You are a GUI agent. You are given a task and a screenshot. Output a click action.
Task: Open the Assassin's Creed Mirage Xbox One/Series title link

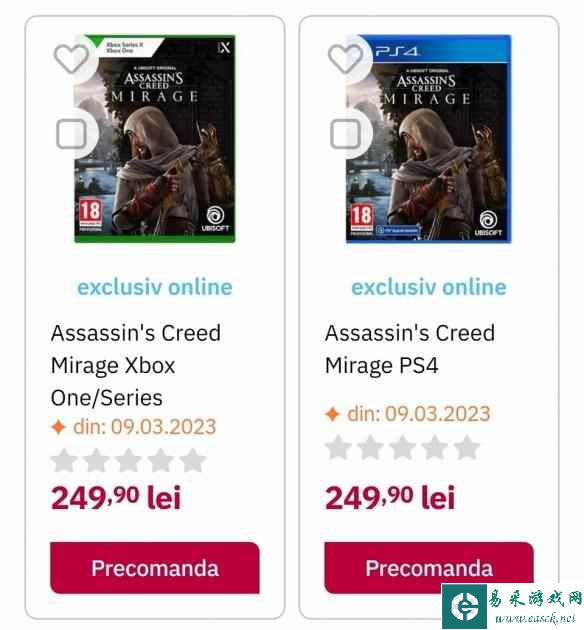[x=136, y=365]
